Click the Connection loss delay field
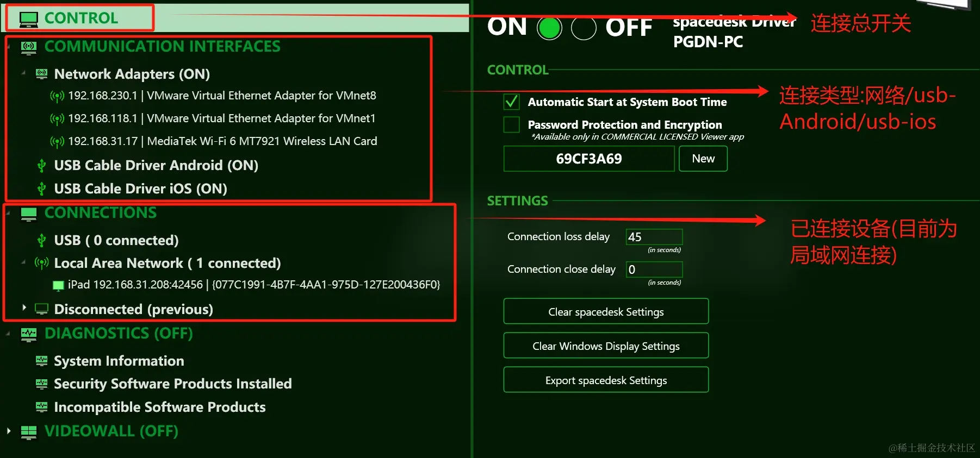This screenshot has height=458, width=980. click(654, 237)
